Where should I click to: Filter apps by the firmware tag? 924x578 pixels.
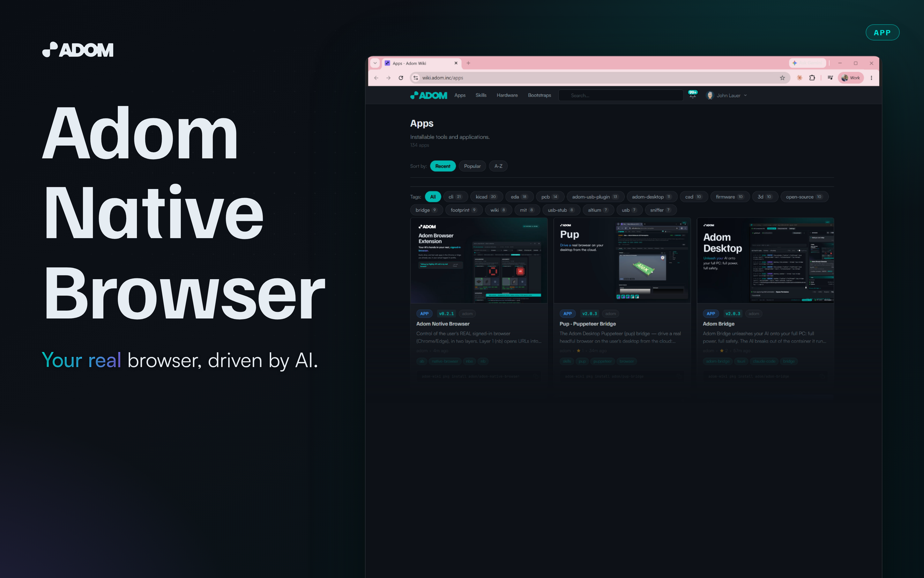pos(729,197)
